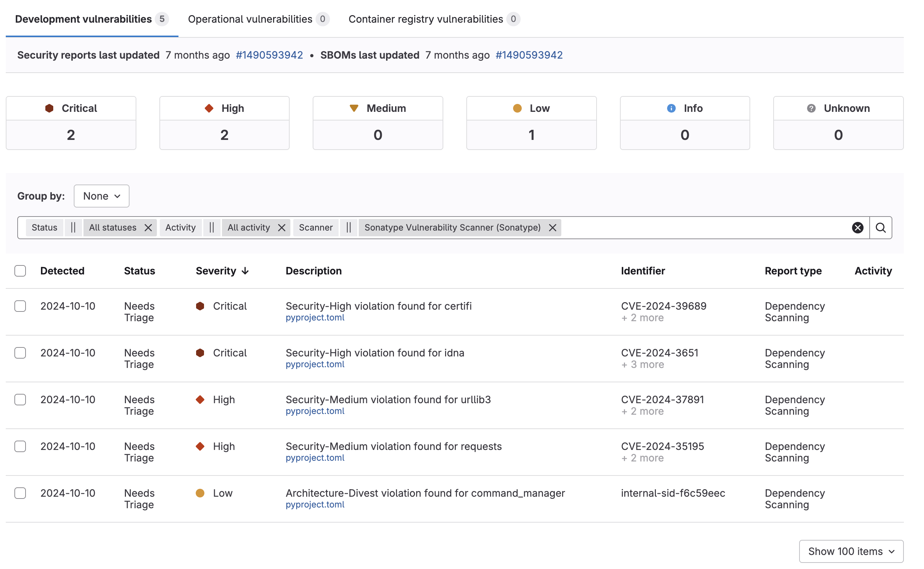Open Architecture-Divest violation for command_manager
This screenshot has width=924, height=569.
coord(425,493)
